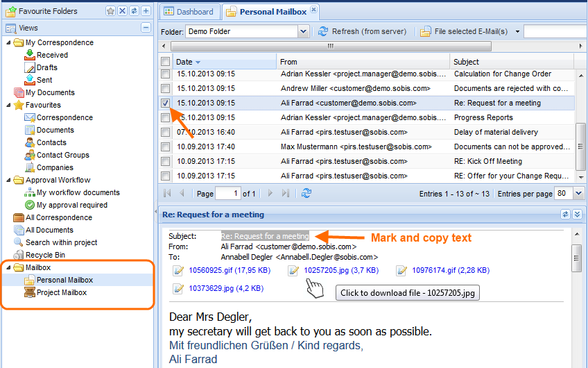This screenshot has width=588, height=368.
Task: Click the Recycle Bin icon in tree
Action: coord(19,255)
